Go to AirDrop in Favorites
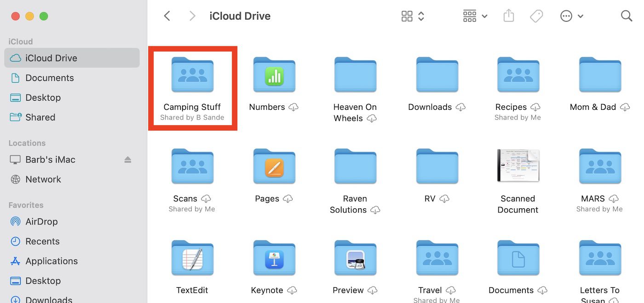 (41, 222)
